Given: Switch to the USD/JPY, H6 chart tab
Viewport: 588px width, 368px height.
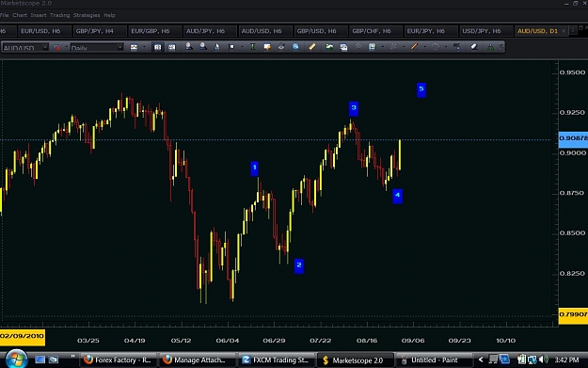Looking at the screenshot, I should 486,31.
